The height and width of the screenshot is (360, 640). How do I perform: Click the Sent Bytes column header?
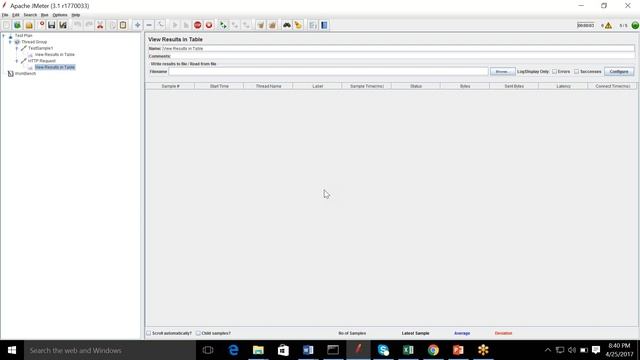pyautogui.click(x=514, y=86)
